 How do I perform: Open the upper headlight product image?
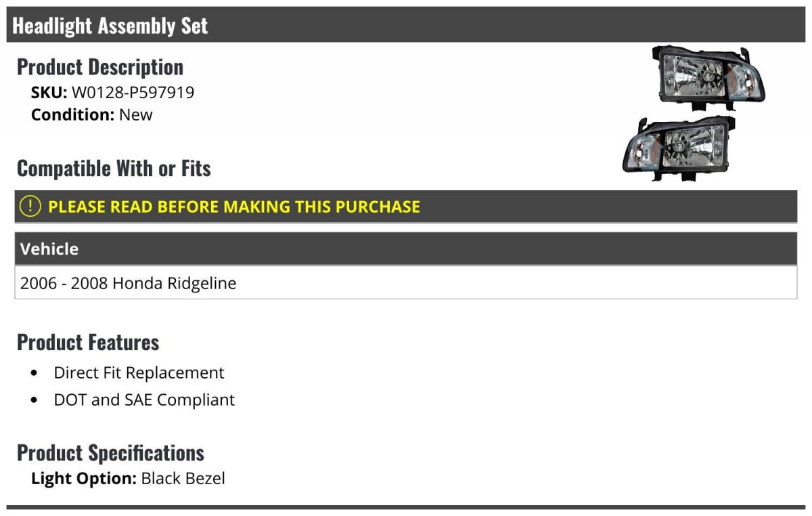pos(708,78)
